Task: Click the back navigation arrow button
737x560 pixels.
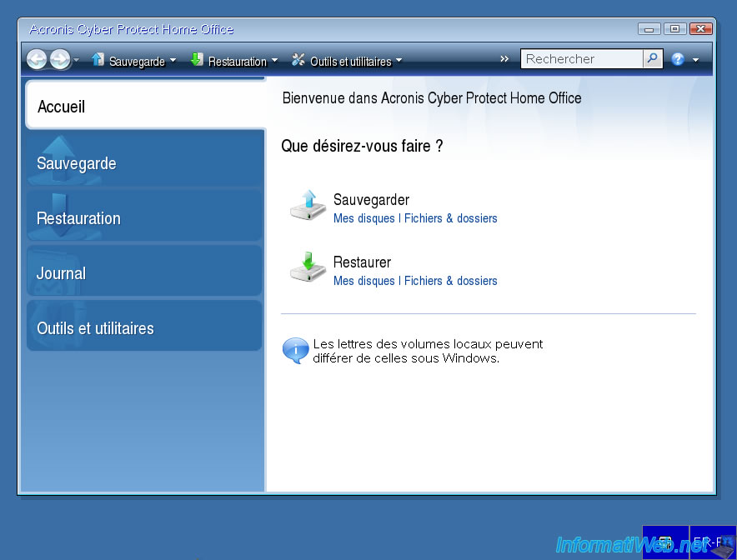Action: point(37,60)
